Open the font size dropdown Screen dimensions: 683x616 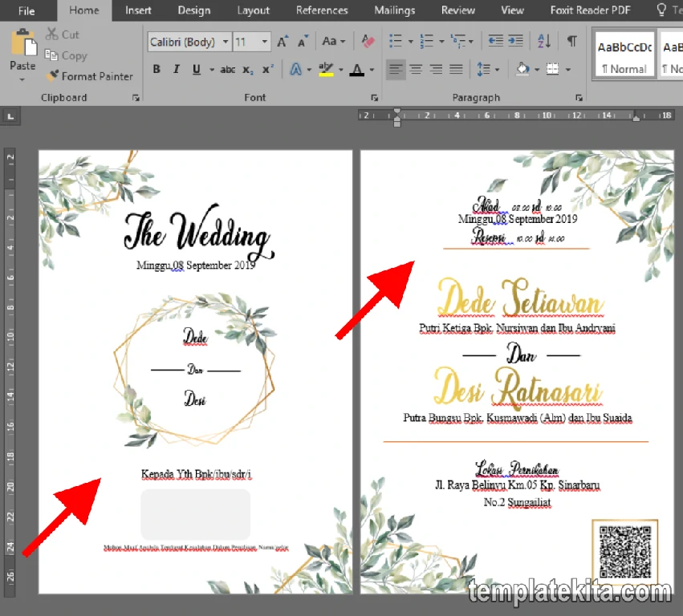pos(264,42)
